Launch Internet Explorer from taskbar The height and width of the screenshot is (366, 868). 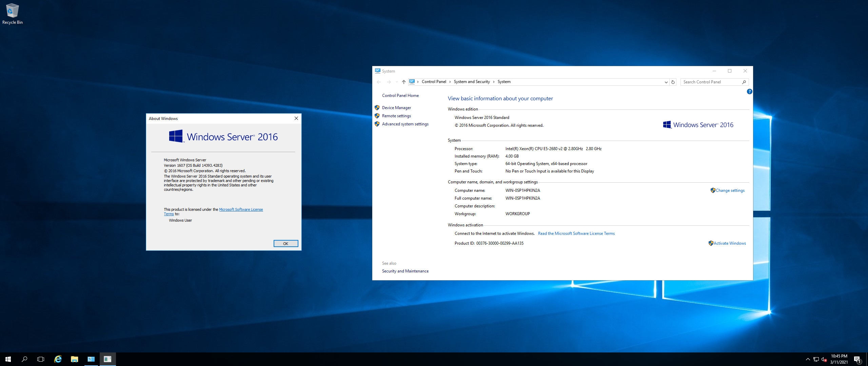tap(58, 359)
